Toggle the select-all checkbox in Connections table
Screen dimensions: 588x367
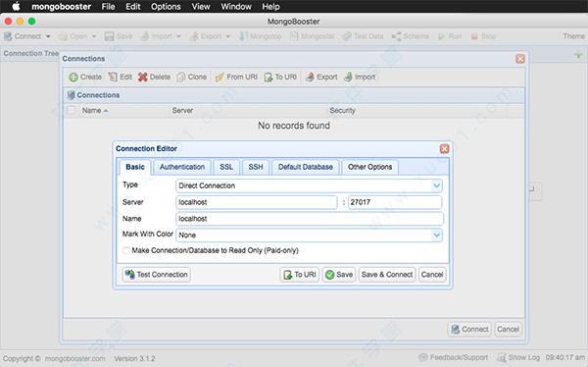click(x=71, y=110)
